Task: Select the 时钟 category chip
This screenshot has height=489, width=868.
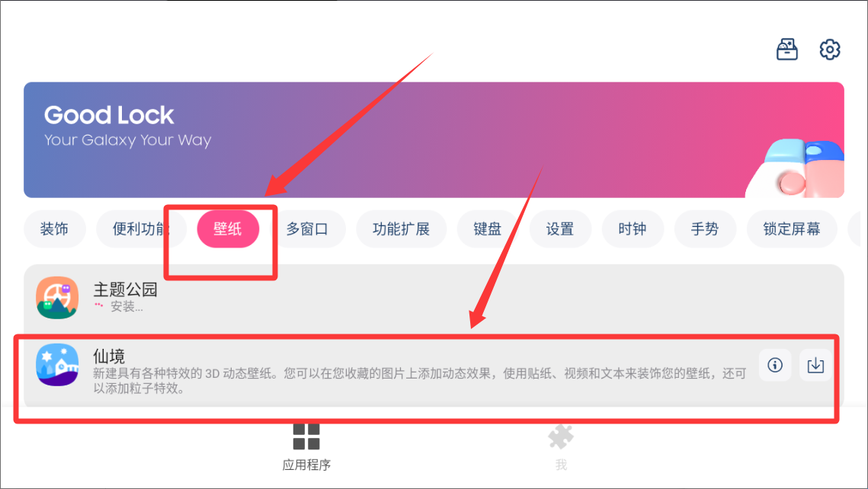Action: coord(633,229)
